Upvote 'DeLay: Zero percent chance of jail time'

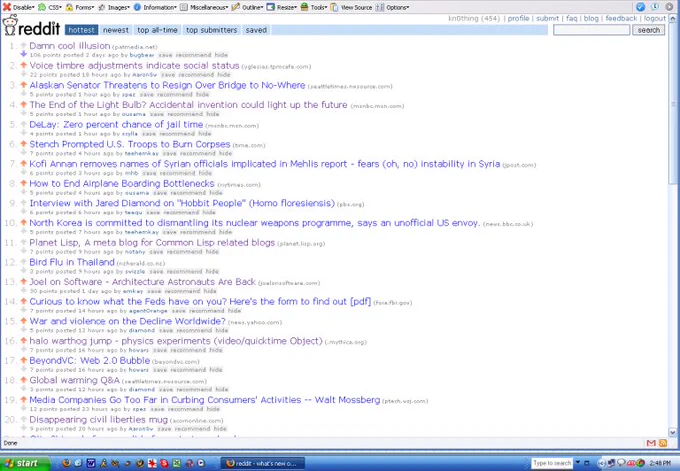(23, 124)
